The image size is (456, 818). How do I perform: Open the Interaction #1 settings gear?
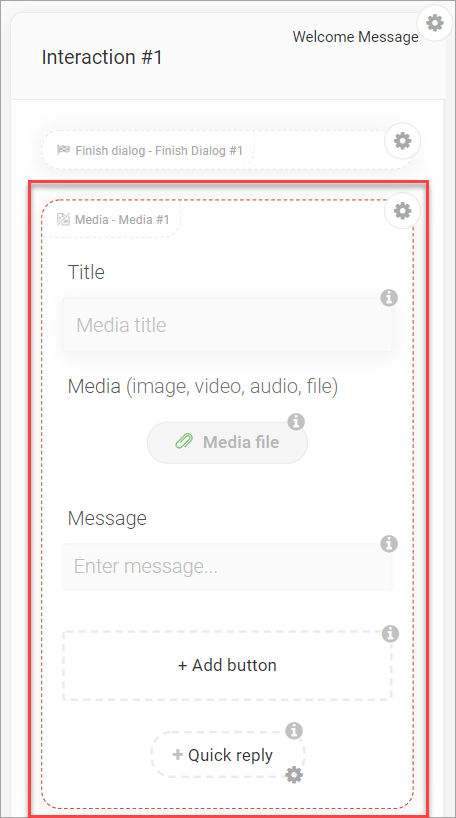435,22
